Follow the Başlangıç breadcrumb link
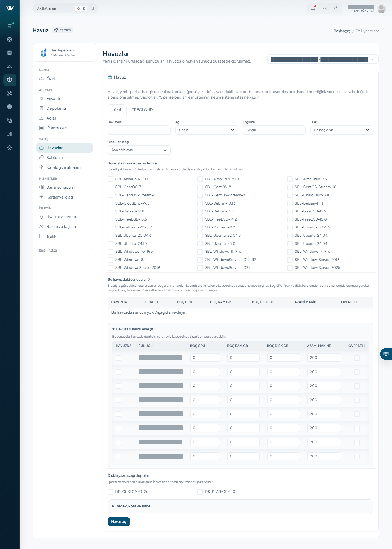The width and height of the screenshot is (392, 549). tap(342, 31)
